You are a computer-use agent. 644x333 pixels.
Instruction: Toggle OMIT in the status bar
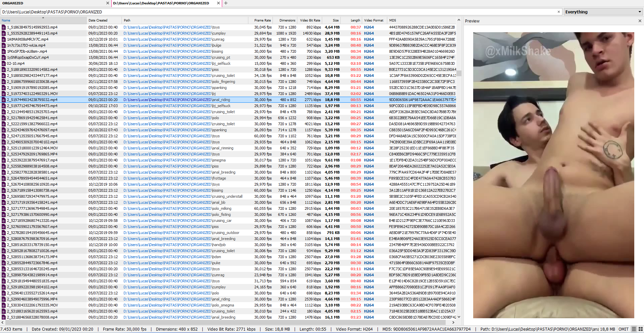(623, 329)
